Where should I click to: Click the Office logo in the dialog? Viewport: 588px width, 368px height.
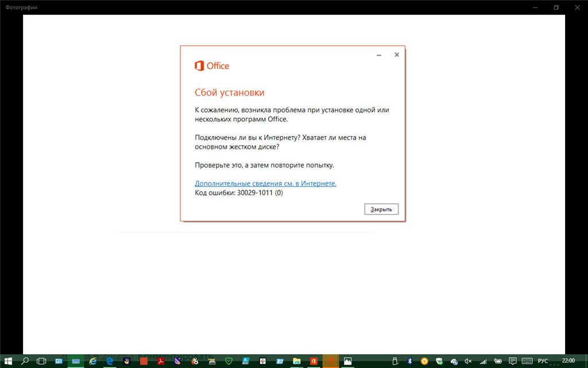(212, 66)
